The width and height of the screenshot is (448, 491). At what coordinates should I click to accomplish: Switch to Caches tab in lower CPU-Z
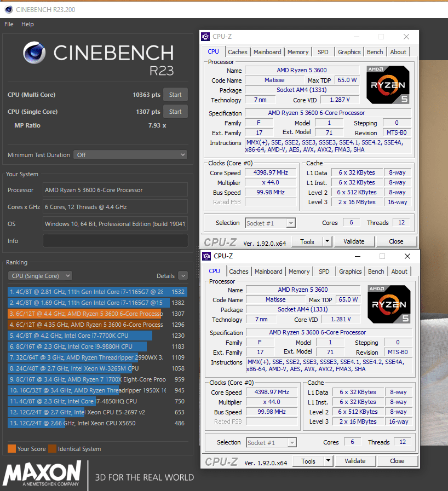(x=238, y=272)
